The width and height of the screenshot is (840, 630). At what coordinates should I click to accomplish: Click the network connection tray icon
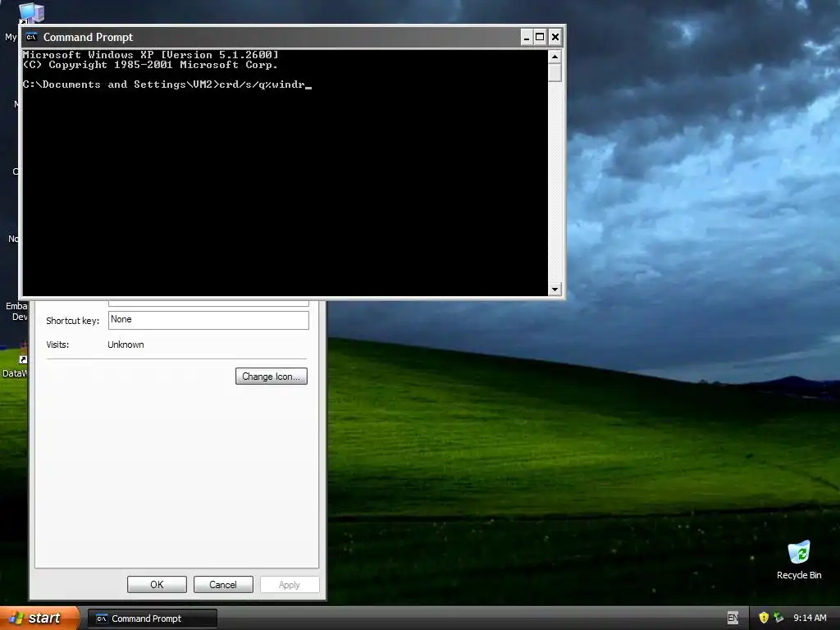pos(779,619)
